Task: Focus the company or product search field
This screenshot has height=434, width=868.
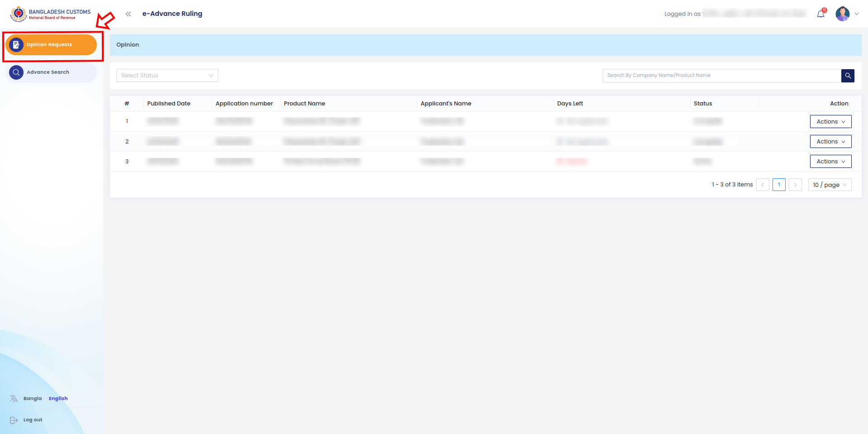Action: coord(722,76)
